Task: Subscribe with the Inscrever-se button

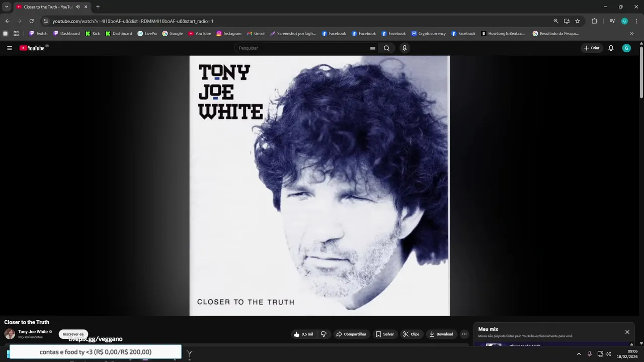Action: (x=73, y=334)
